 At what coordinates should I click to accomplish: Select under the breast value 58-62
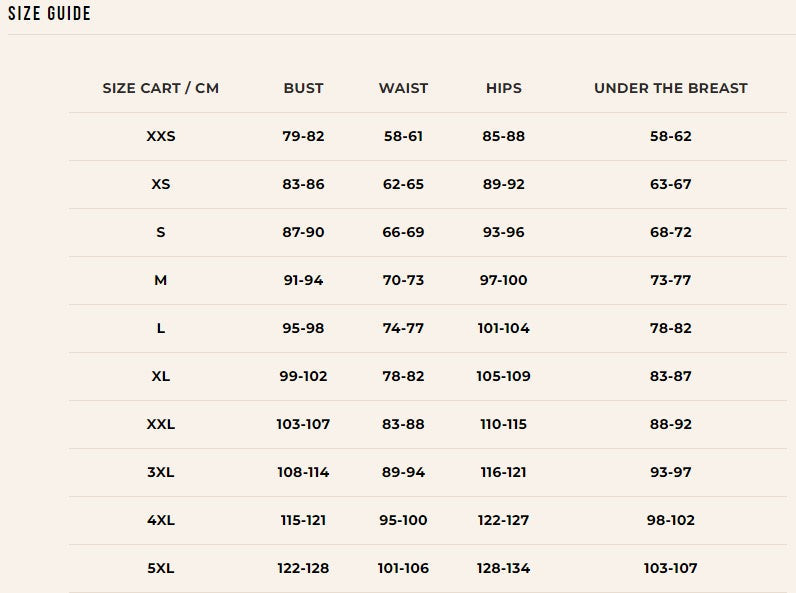pyautogui.click(x=670, y=136)
